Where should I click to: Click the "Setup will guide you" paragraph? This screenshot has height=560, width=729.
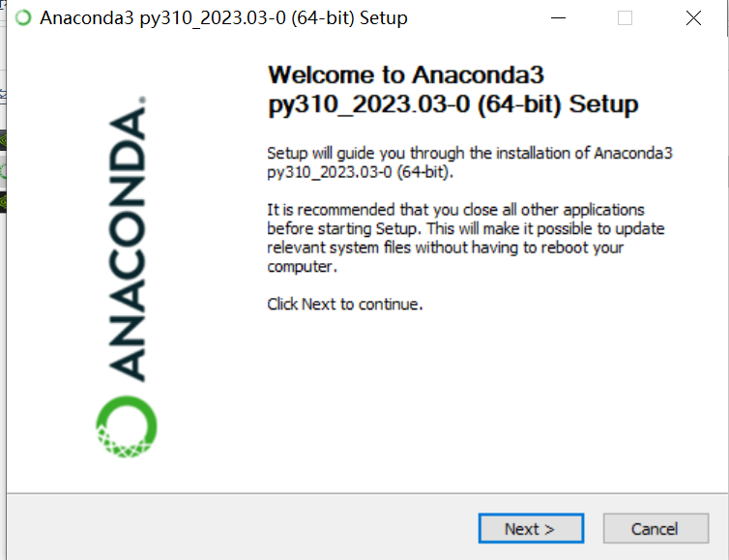(470, 162)
